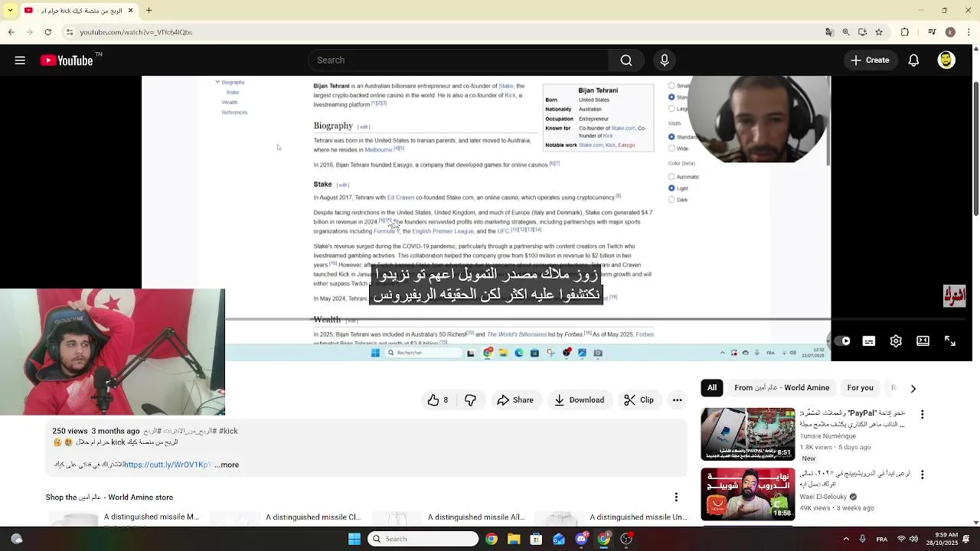Image resolution: width=980 pixels, height=551 pixels.
Task: Open options menu for the Wael El-Seisoky video
Action: (x=922, y=474)
